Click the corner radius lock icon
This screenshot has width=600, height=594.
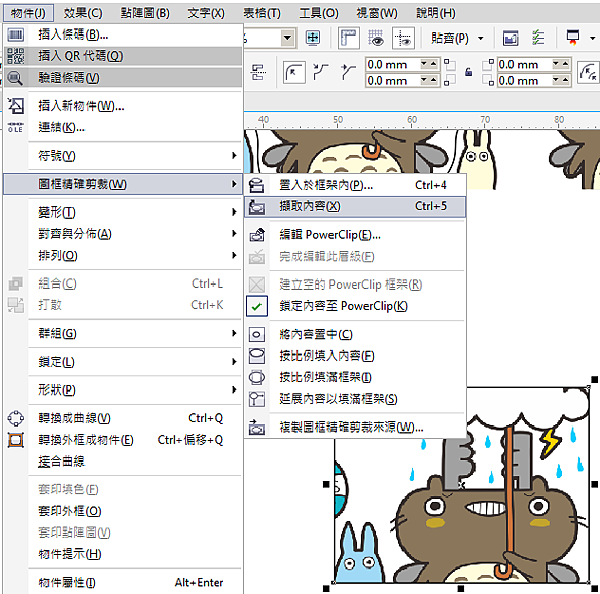pyautogui.click(x=468, y=72)
